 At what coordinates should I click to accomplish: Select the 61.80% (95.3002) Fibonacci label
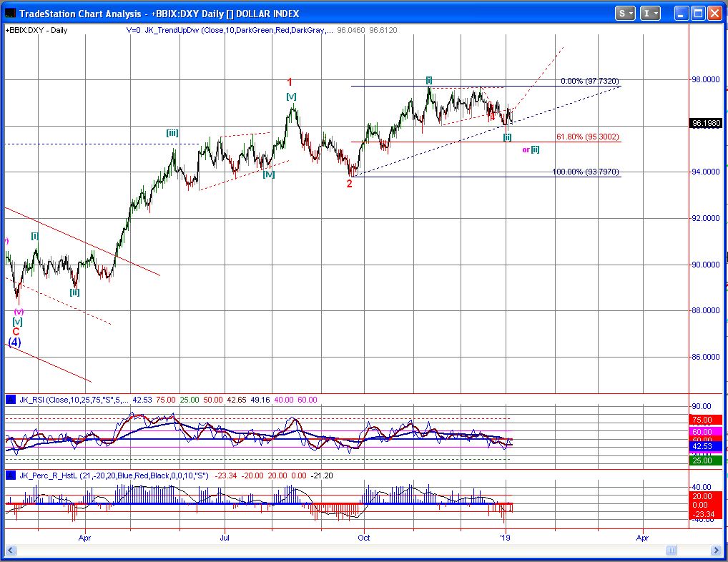click(x=587, y=137)
